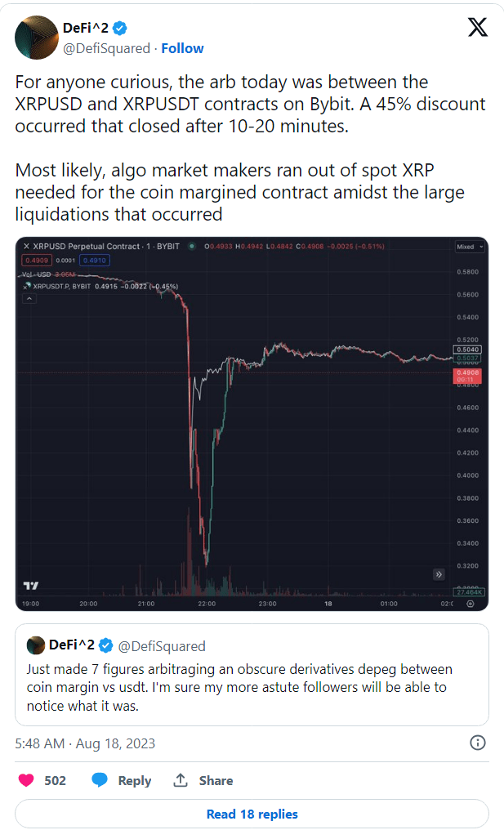Click the X logo icon
The height and width of the screenshot is (830, 504).
pos(478,27)
